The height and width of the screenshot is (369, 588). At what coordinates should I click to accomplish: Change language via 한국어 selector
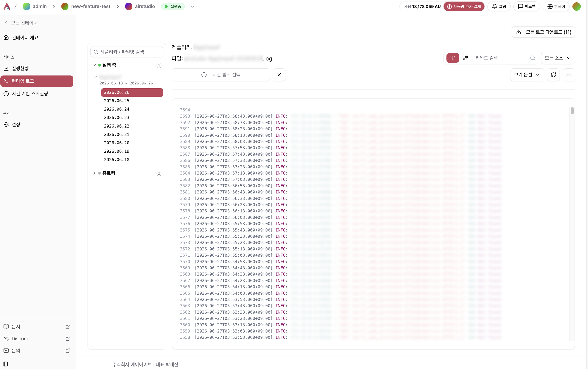556,7
